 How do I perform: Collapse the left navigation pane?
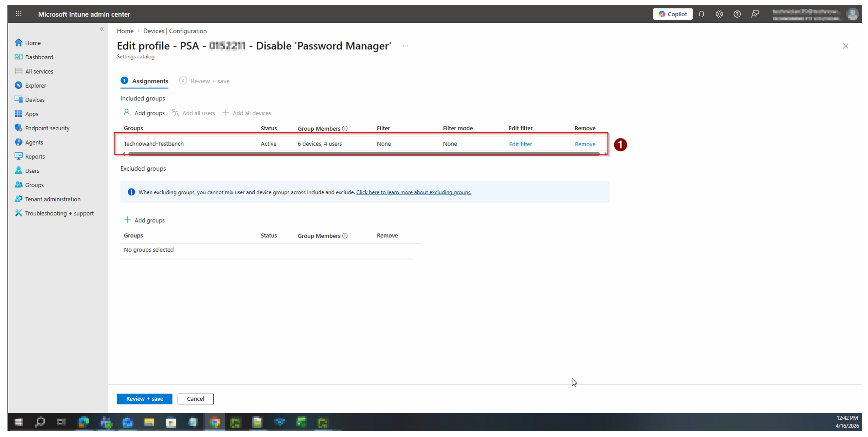point(102,29)
